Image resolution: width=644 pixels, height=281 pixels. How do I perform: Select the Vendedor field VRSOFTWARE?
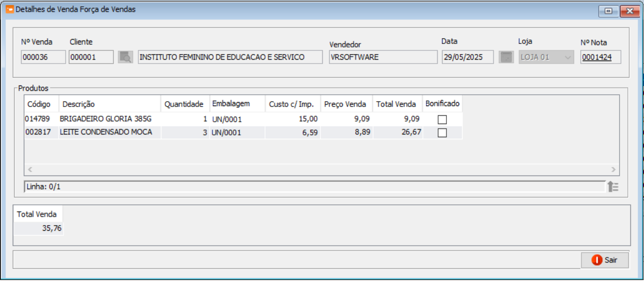coord(383,57)
